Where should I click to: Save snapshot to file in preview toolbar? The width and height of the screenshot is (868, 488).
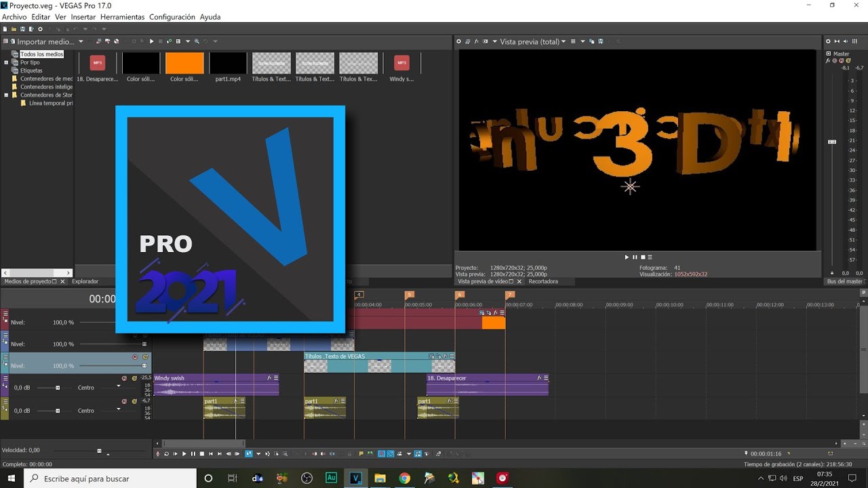click(601, 41)
